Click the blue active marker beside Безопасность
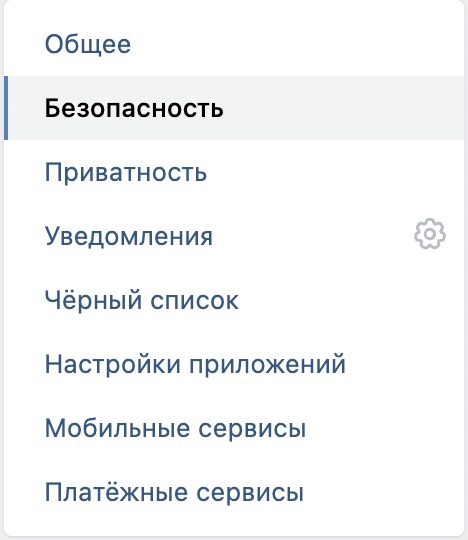468x540 pixels. click(x=6, y=108)
